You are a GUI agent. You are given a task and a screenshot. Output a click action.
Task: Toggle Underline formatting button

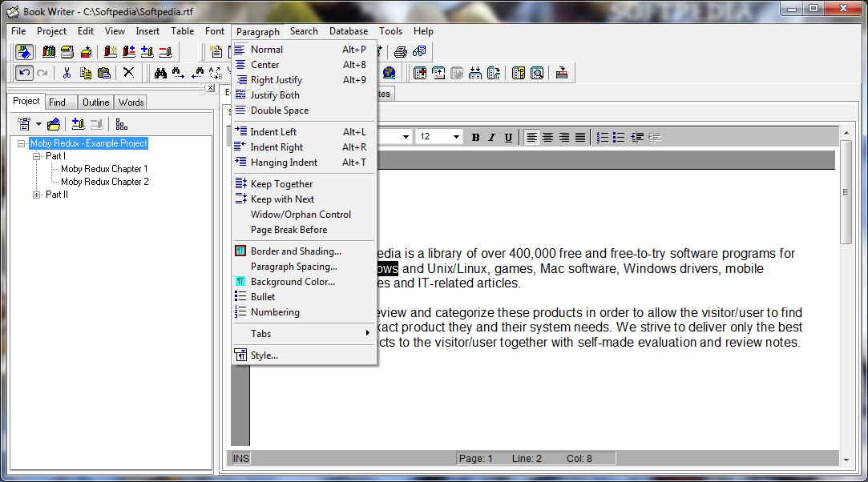(x=508, y=137)
